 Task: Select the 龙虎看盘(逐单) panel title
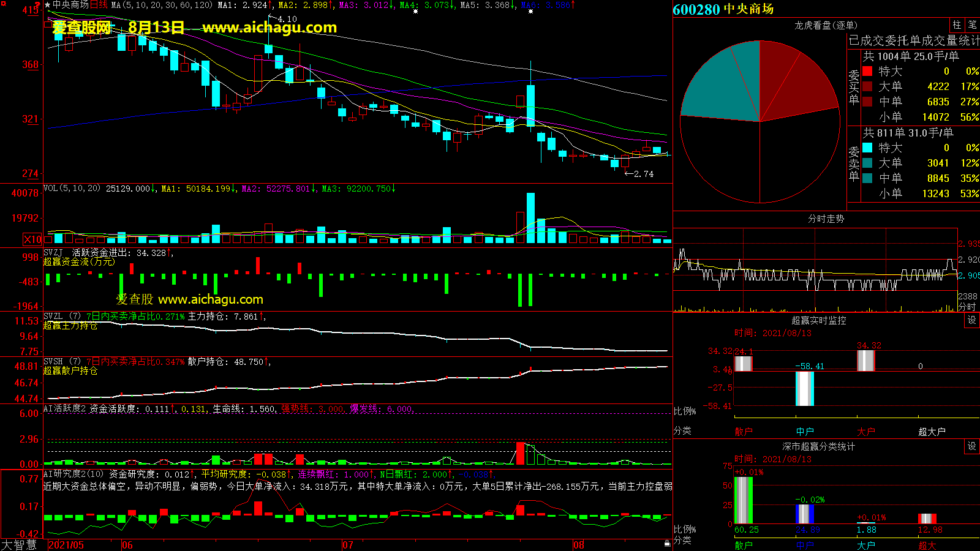click(x=826, y=25)
